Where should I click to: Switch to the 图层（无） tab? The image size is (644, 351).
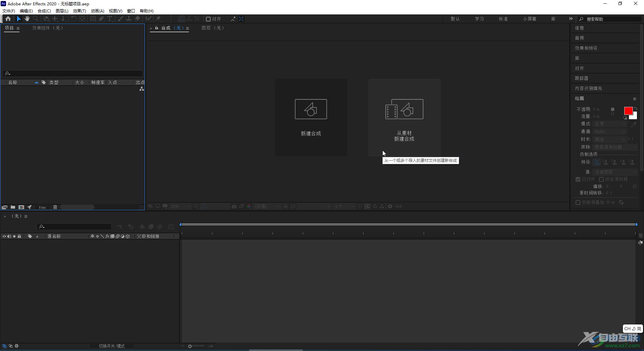[213, 28]
